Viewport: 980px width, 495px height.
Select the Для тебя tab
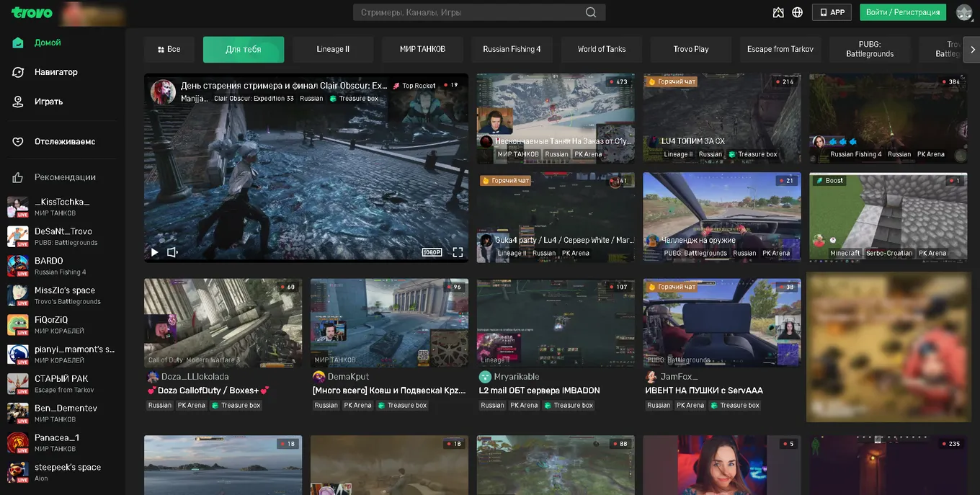[244, 50]
